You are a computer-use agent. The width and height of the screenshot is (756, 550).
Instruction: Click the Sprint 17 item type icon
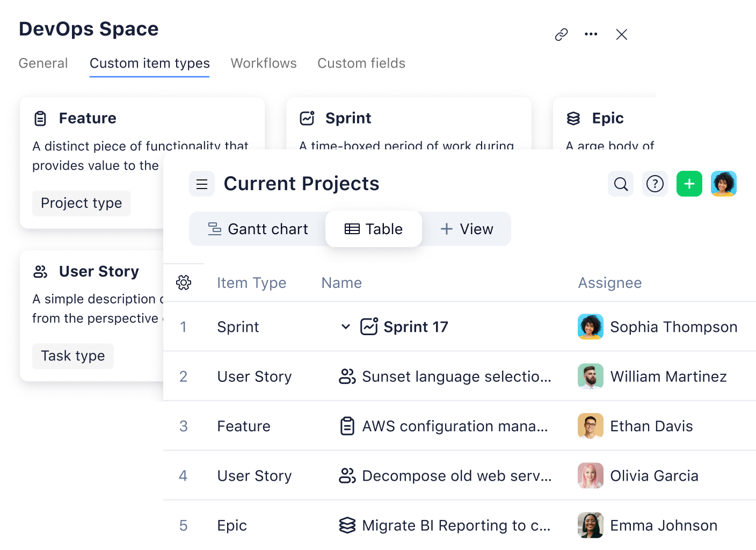point(368,327)
